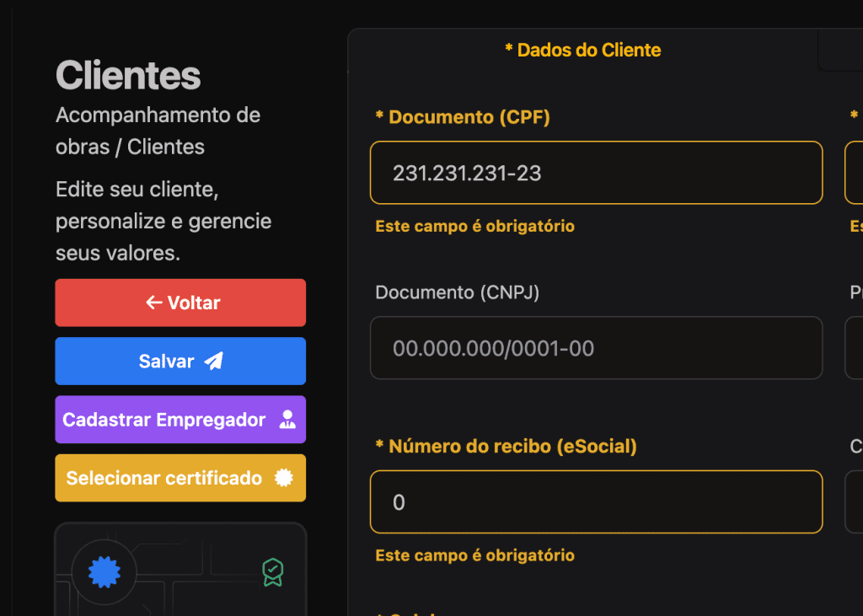The image size is (863, 616).
Task: Click the green certificate ribbon icon
Action: pyautogui.click(x=272, y=572)
